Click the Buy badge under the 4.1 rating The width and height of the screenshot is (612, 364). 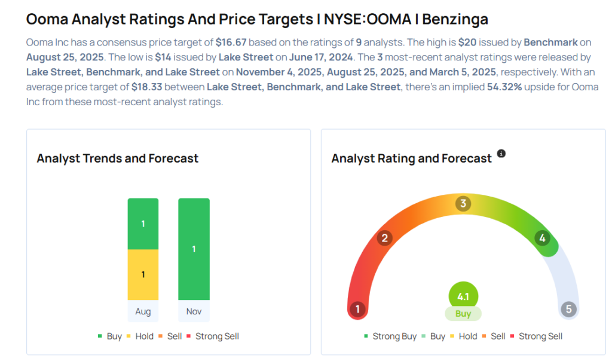[x=463, y=314]
